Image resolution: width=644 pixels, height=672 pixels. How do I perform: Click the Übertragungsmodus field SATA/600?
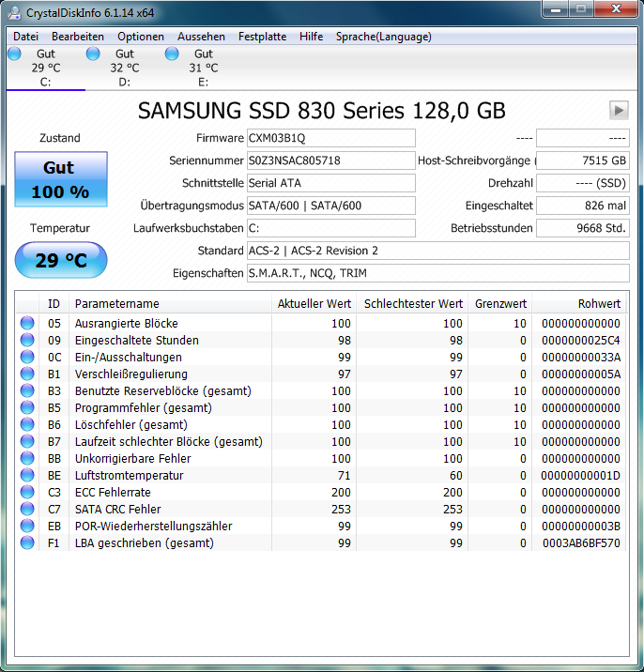[331, 206]
